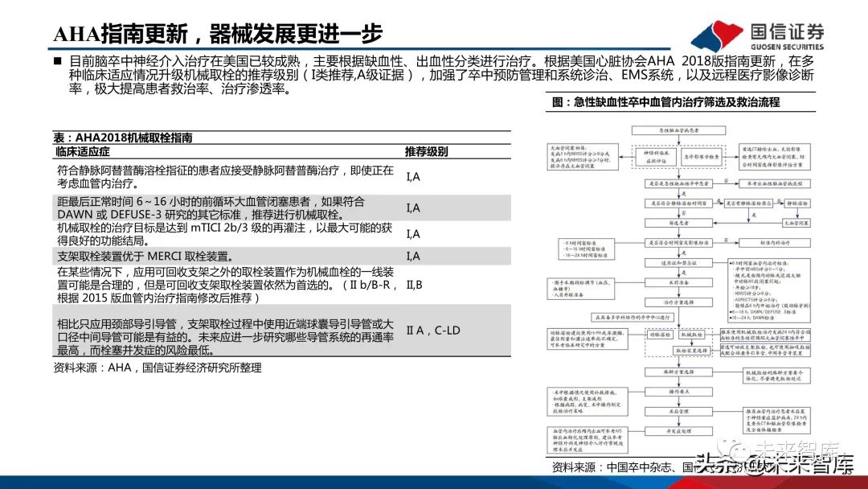Click the '是否符合静脉溶栓时间窗' decision box
868x489 pixels.
tap(678, 203)
